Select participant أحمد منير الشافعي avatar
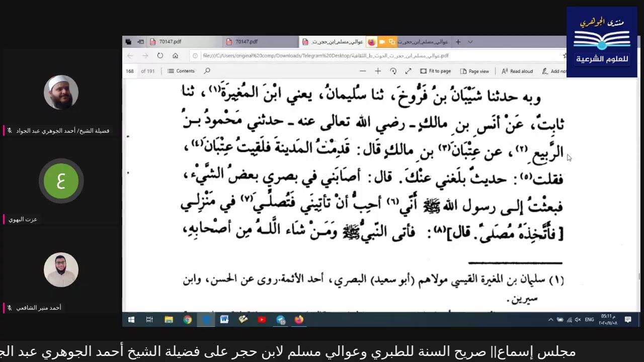Viewport: 644px width, 362px height. coord(61,269)
